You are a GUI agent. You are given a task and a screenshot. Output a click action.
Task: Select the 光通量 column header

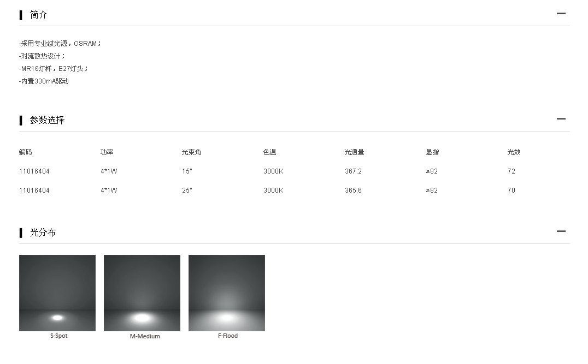point(354,152)
